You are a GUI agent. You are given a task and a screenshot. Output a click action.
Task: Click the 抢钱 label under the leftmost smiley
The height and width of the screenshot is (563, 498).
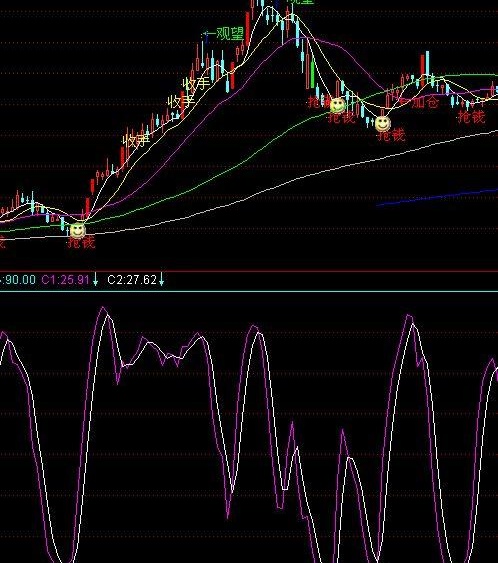(x=82, y=243)
